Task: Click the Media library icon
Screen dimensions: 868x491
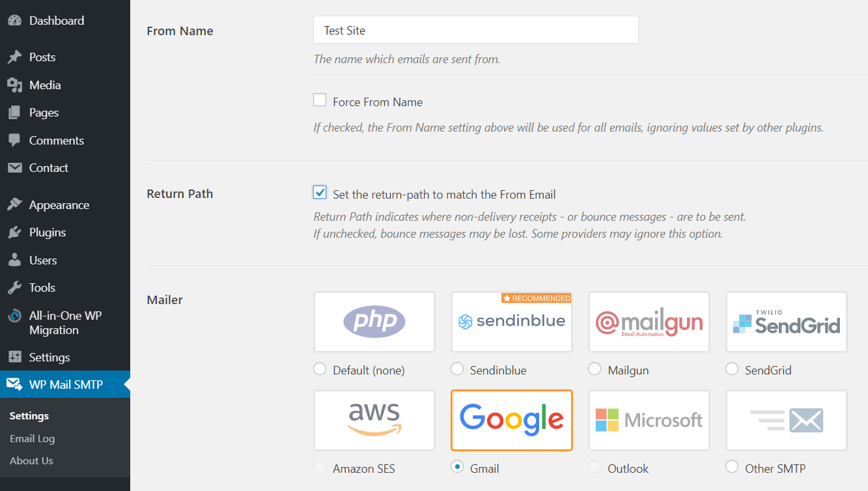Action: 14,85
